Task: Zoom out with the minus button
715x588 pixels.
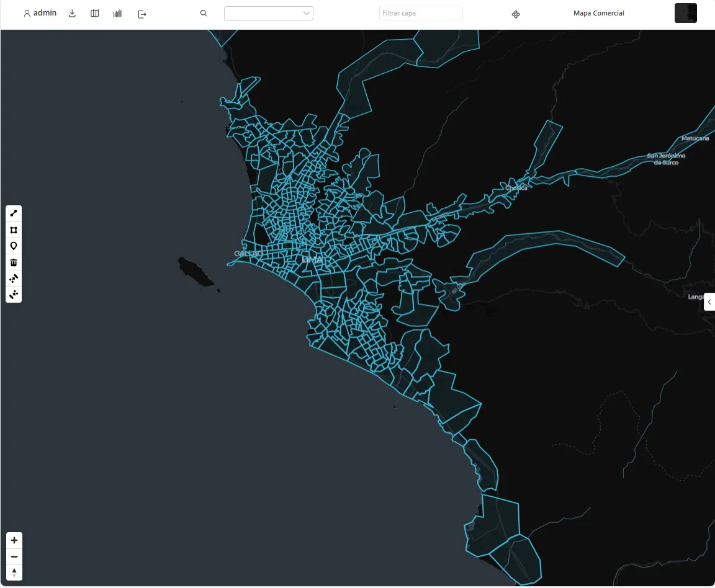Action: pyautogui.click(x=14, y=556)
